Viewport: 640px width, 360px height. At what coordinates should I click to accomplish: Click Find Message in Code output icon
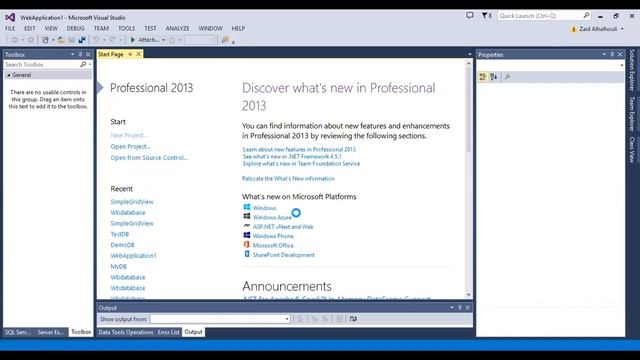point(300,319)
